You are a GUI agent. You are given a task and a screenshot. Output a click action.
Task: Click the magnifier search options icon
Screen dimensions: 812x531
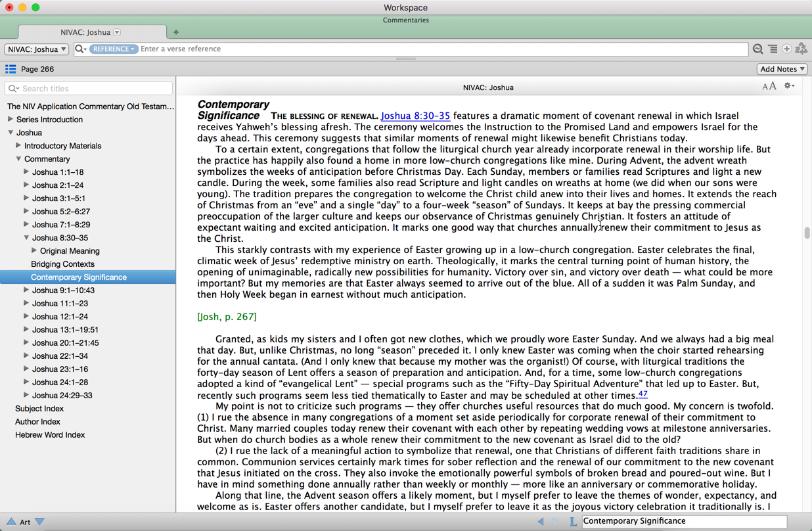click(80, 49)
